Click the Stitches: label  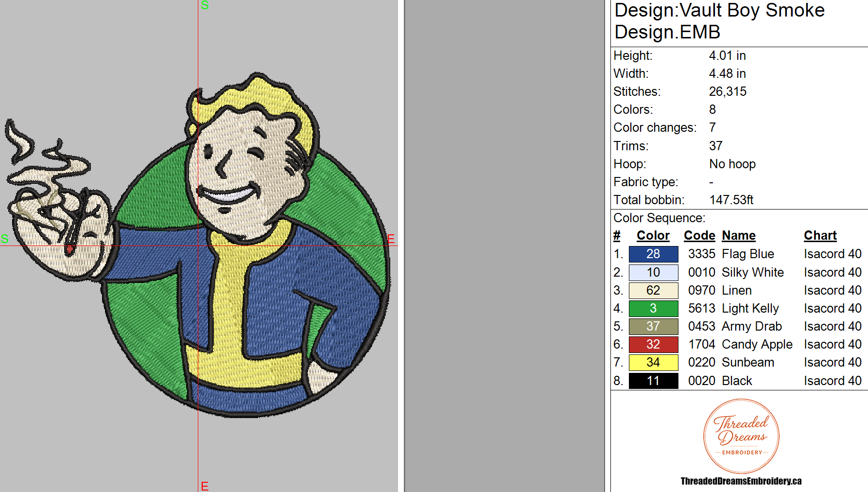coord(637,91)
